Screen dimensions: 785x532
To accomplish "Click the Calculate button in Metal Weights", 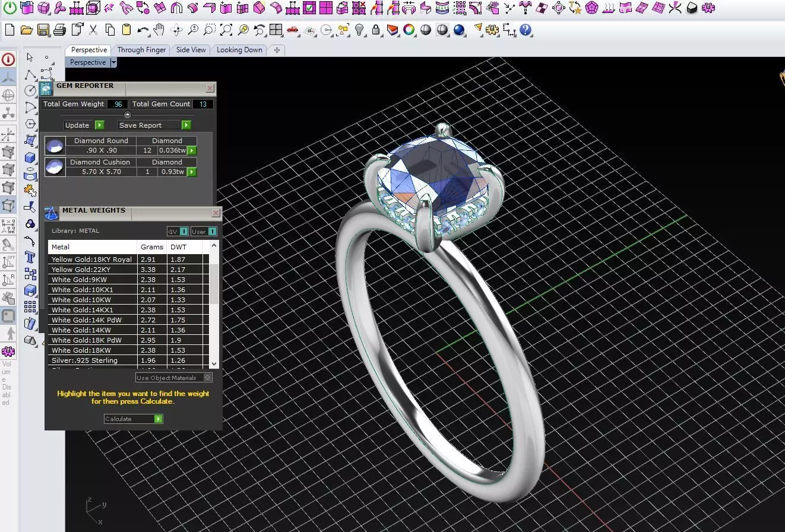I will pos(133,419).
